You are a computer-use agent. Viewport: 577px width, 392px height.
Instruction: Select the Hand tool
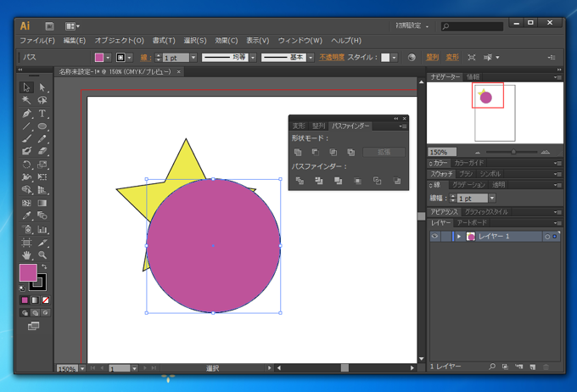pos(26,255)
